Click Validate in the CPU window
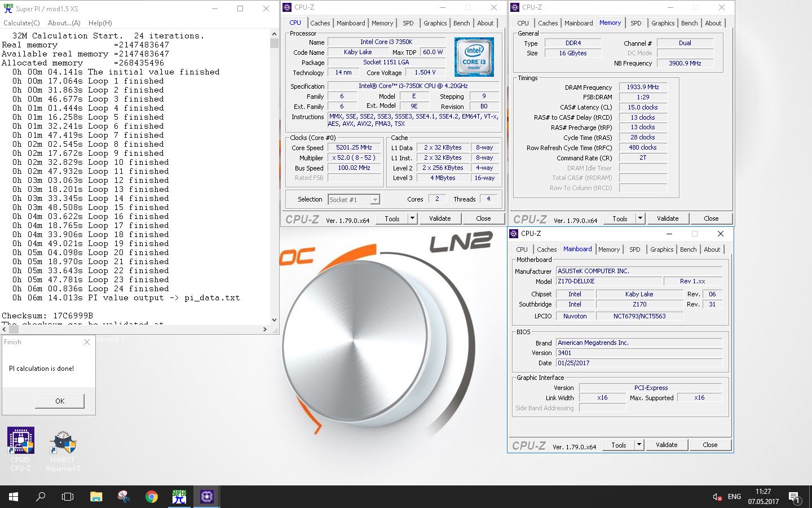 pyautogui.click(x=440, y=218)
